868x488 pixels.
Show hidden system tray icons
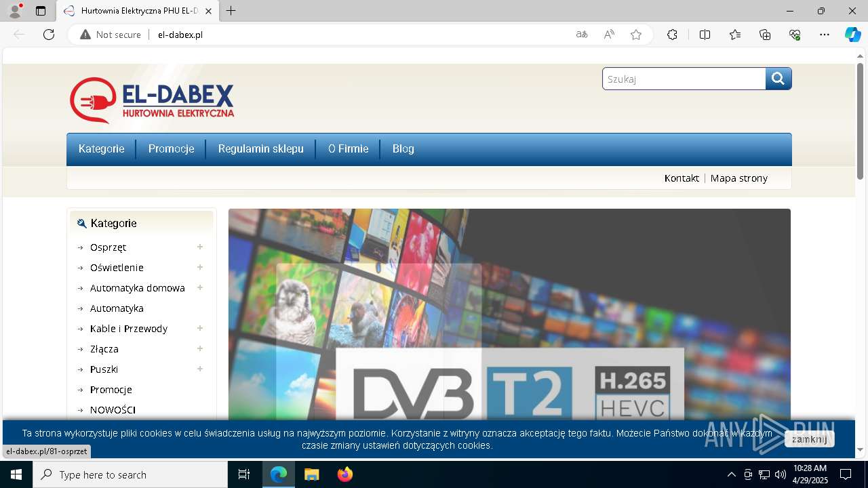point(731,474)
